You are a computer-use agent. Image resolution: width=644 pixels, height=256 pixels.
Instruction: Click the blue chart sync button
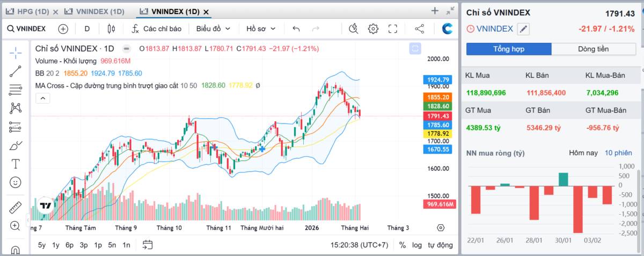415,49
